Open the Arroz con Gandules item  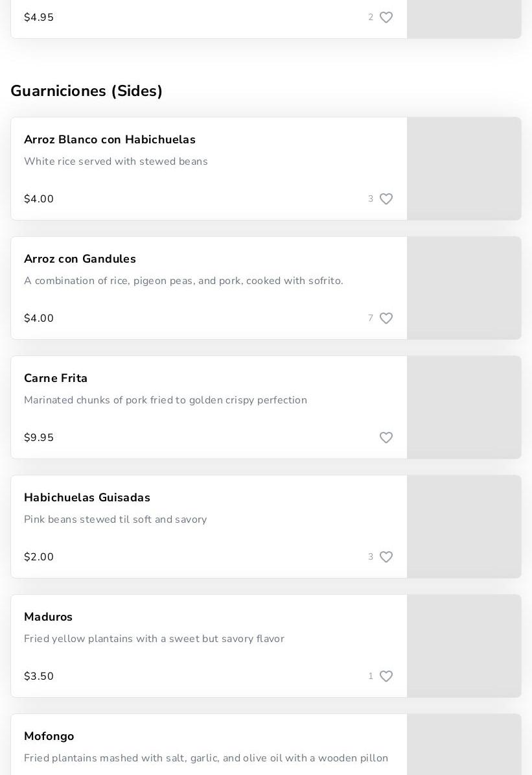click(x=80, y=259)
